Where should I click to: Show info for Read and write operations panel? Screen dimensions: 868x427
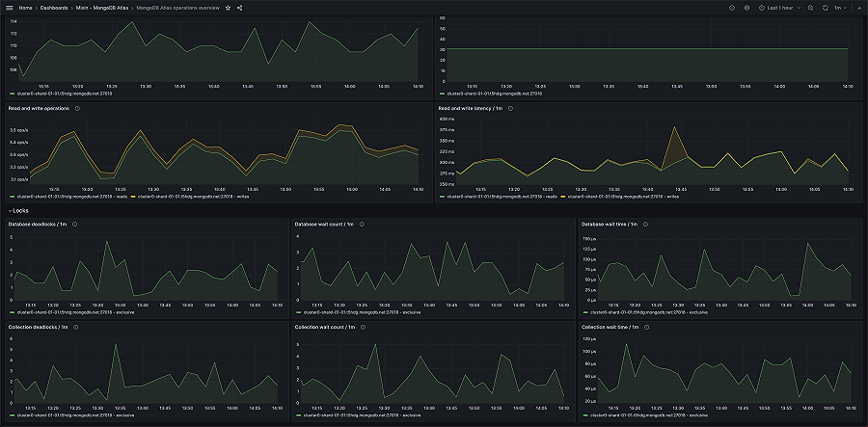point(77,108)
